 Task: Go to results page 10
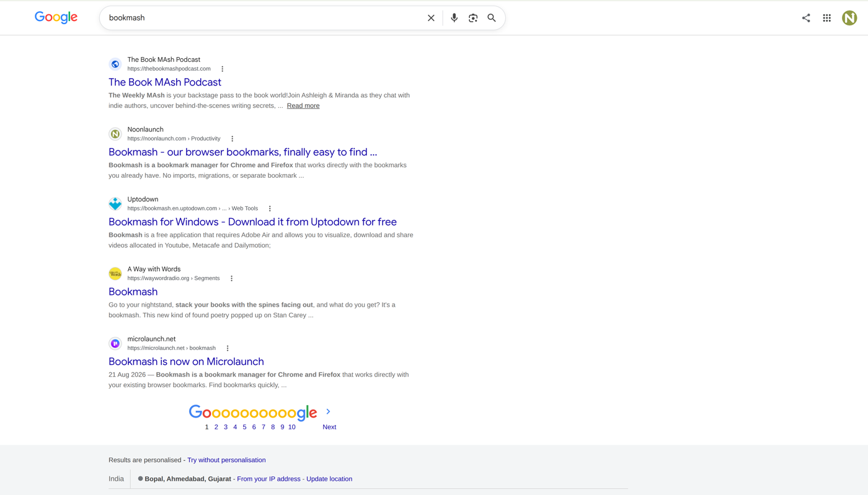292,427
